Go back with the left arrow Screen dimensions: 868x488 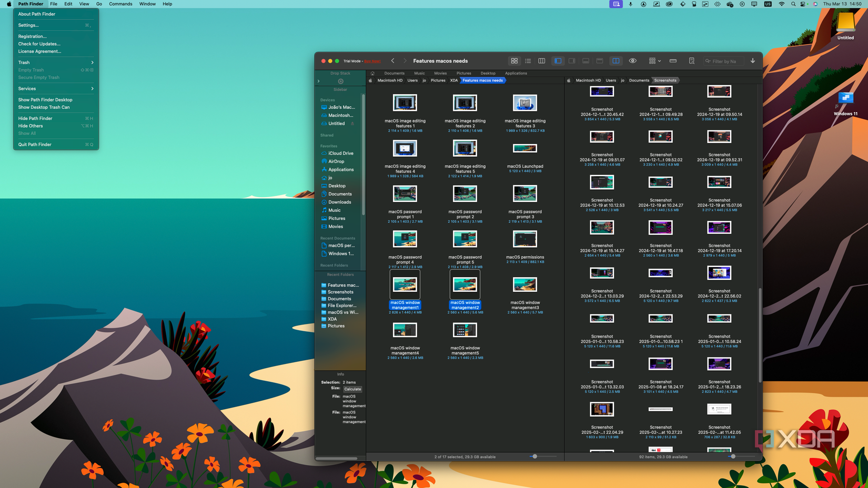tap(392, 61)
